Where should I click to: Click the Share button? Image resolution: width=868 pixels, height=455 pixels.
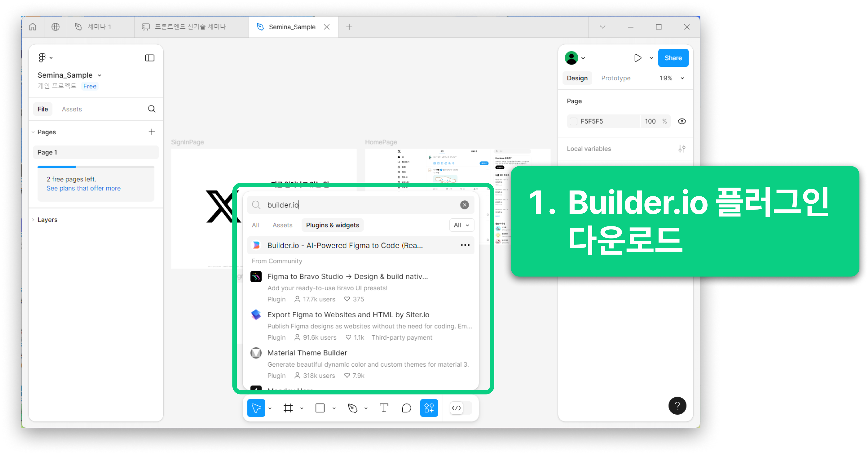(673, 58)
